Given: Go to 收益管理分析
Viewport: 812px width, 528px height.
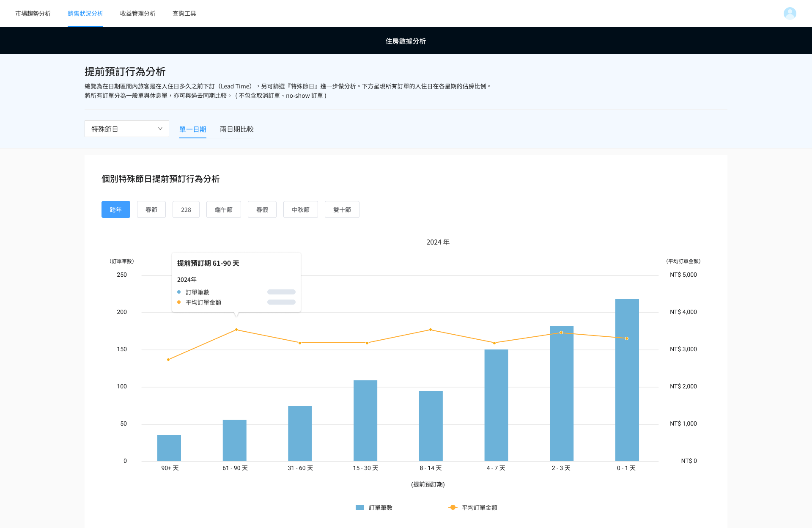Looking at the screenshot, I should click(138, 14).
